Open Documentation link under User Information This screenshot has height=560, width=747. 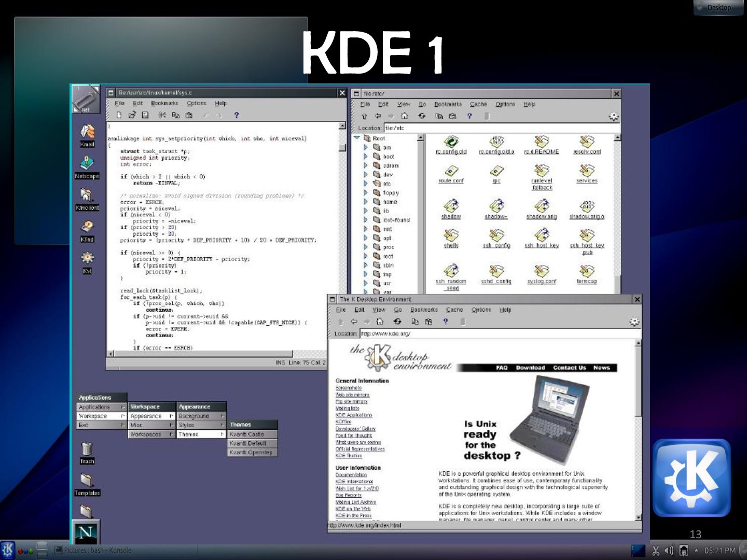(x=351, y=474)
